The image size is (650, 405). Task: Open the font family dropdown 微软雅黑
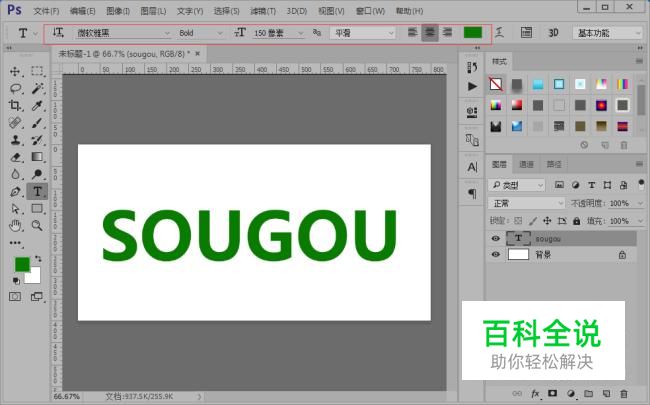(123, 33)
